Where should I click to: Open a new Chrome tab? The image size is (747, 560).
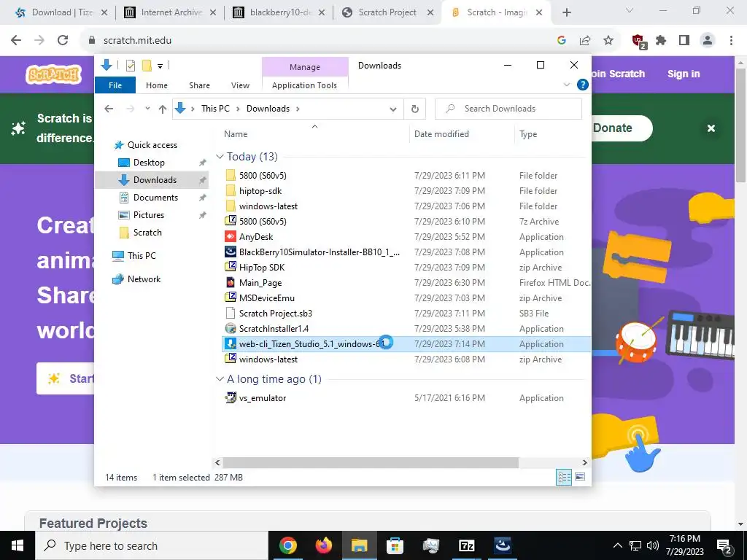pyautogui.click(x=566, y=12)
